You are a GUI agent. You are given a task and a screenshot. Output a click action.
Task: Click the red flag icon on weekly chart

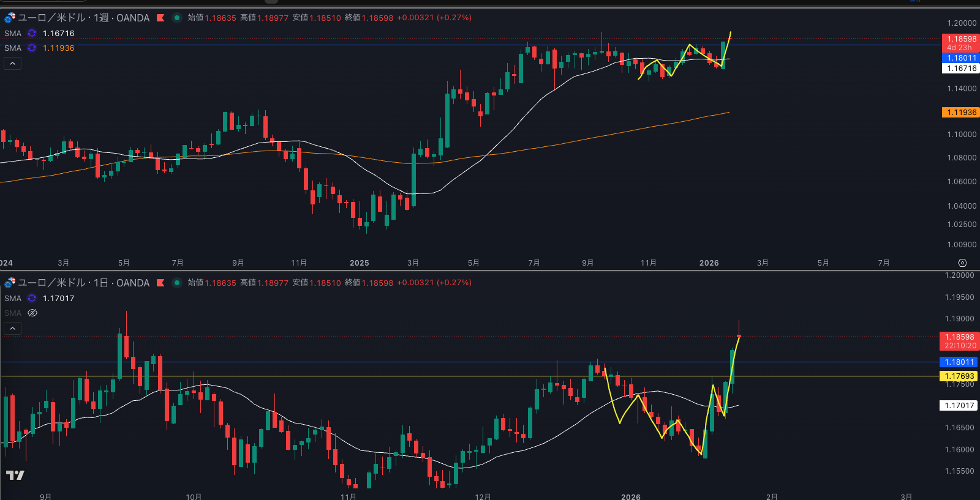click(160, 18)
